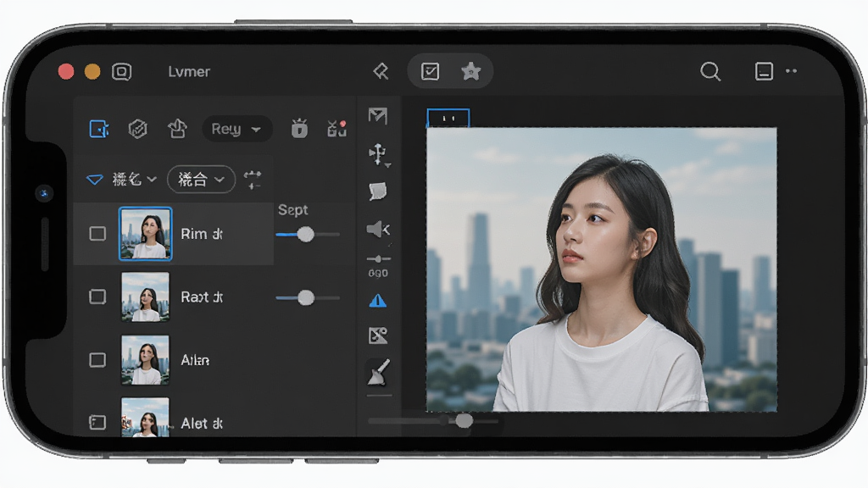The height and width of the screenshot is (488, 868).
Task: Select the blue selection tool icon
Action: [99, 129]
